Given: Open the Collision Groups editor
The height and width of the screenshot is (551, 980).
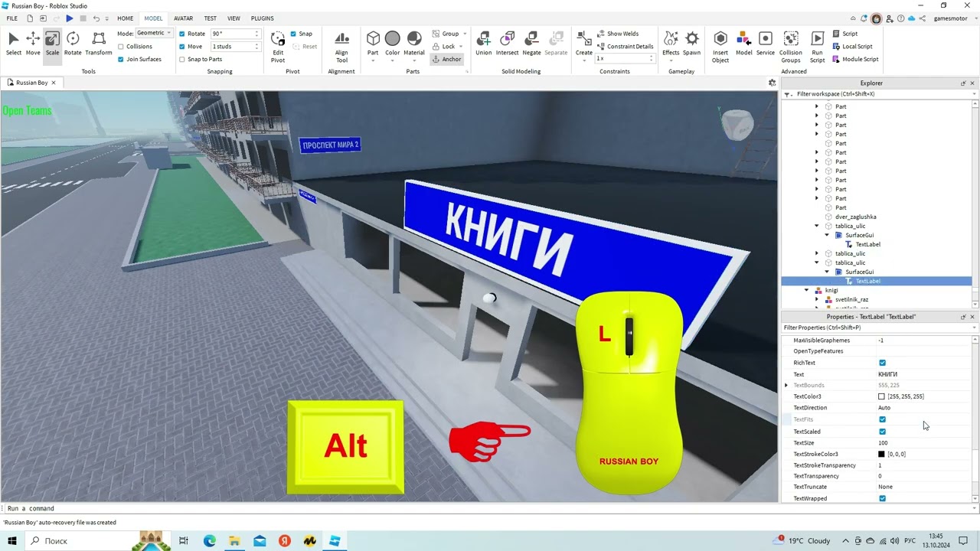Looking at the screenshot, I should [x=791, y=46].
